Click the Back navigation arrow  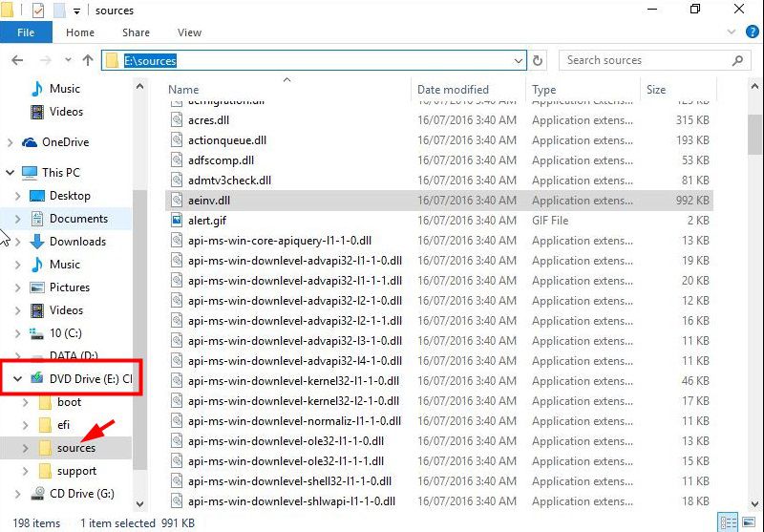point(17,60)
